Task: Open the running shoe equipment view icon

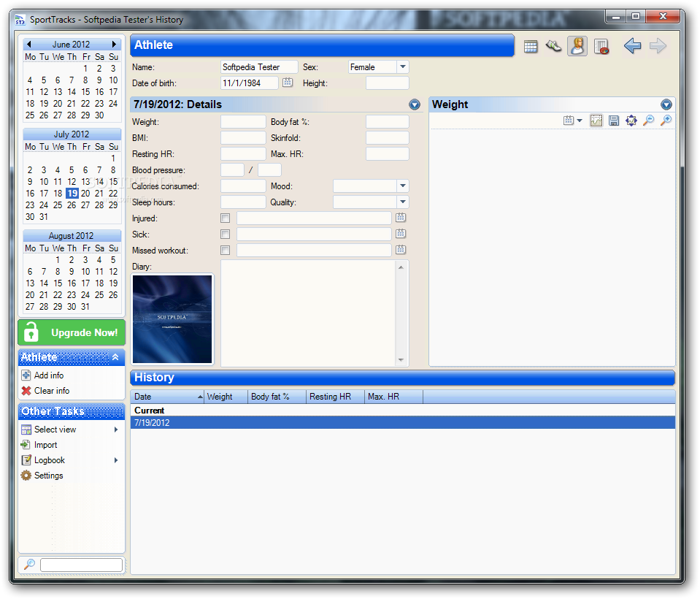Action: [553, 46]
